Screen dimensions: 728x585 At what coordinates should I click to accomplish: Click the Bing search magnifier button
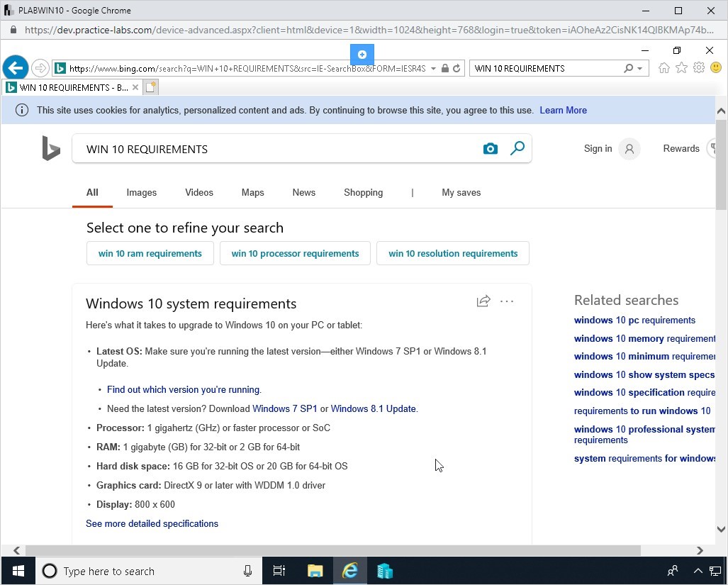click(x=517, y=149)
